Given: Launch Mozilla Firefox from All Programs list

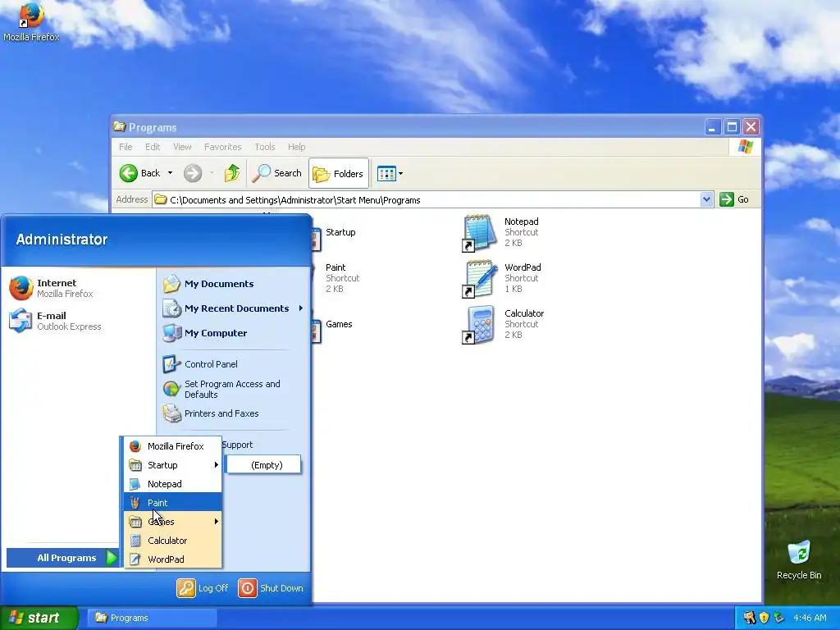Looking at the screenshot, I should [173, 446].
